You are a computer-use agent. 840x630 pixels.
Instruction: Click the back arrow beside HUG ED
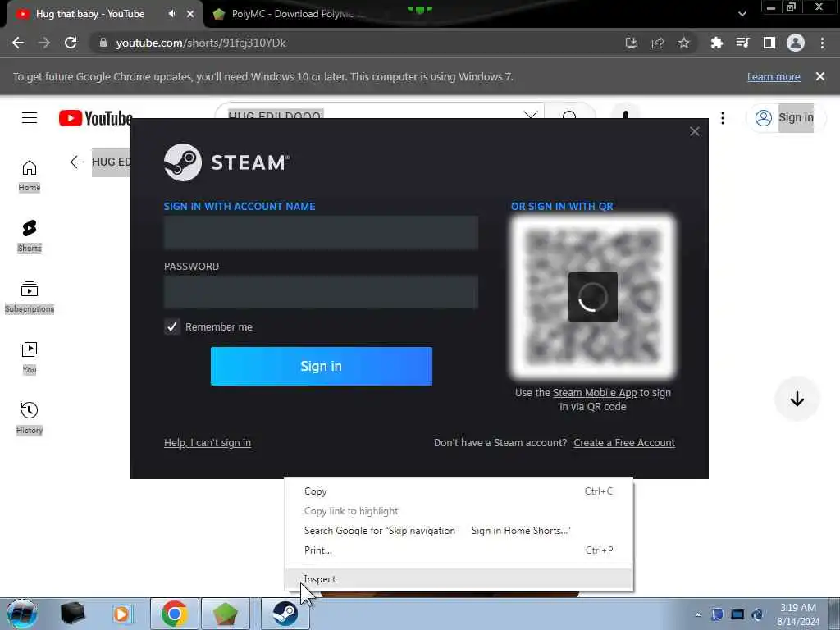click(x=77, y=162)
